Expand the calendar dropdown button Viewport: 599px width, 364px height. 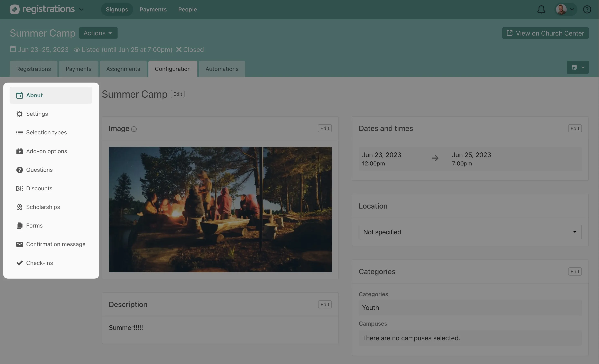point(577,67)
